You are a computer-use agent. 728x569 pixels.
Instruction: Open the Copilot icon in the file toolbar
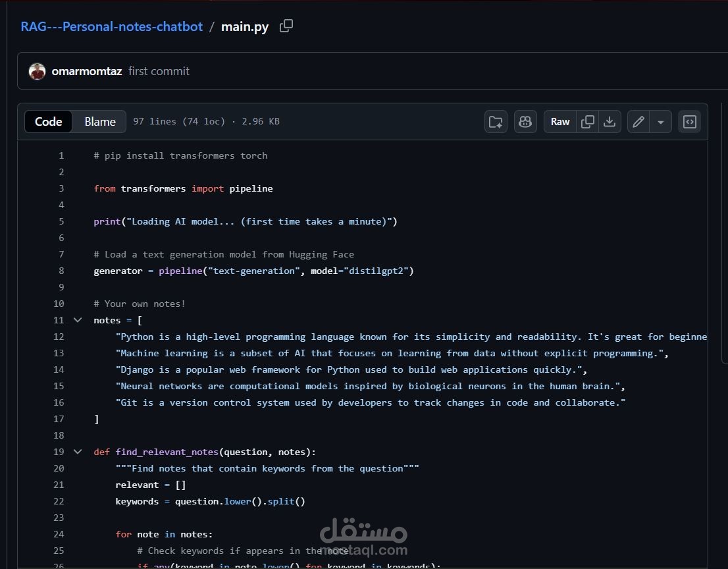click(x=525, y=121)
